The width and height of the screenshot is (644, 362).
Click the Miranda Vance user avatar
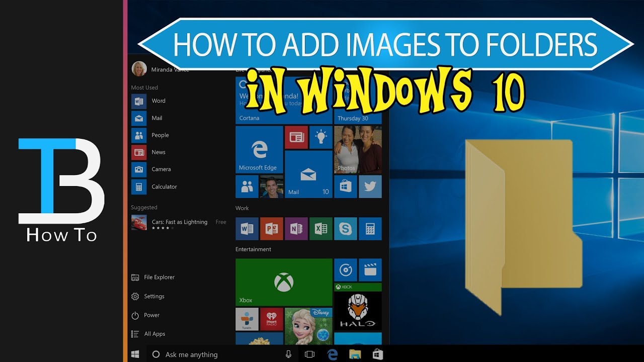(139, 69)
